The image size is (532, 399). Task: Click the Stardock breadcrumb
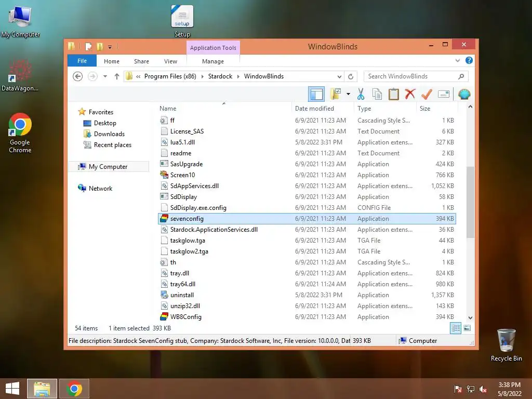tap(220, 76)
